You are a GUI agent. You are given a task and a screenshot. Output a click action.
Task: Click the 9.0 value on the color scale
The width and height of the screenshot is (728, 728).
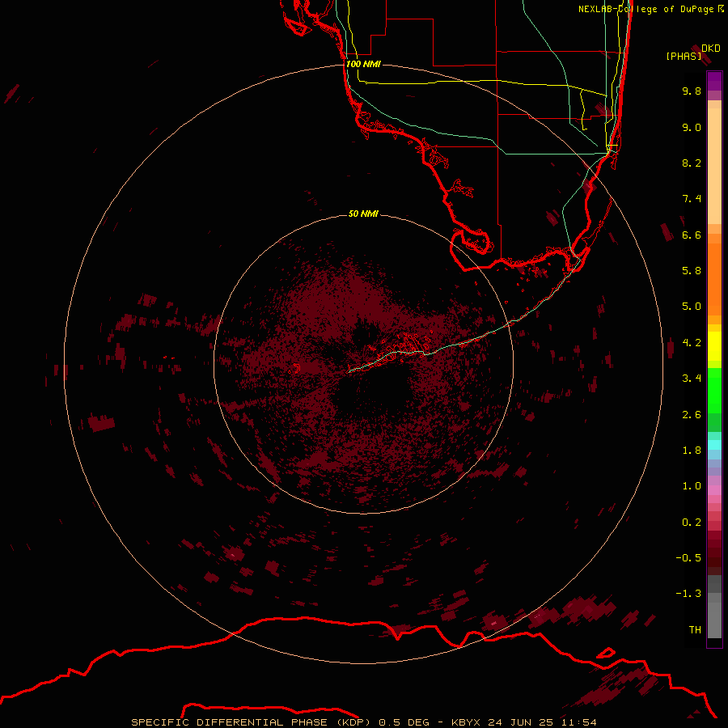(x=692, y=127)
